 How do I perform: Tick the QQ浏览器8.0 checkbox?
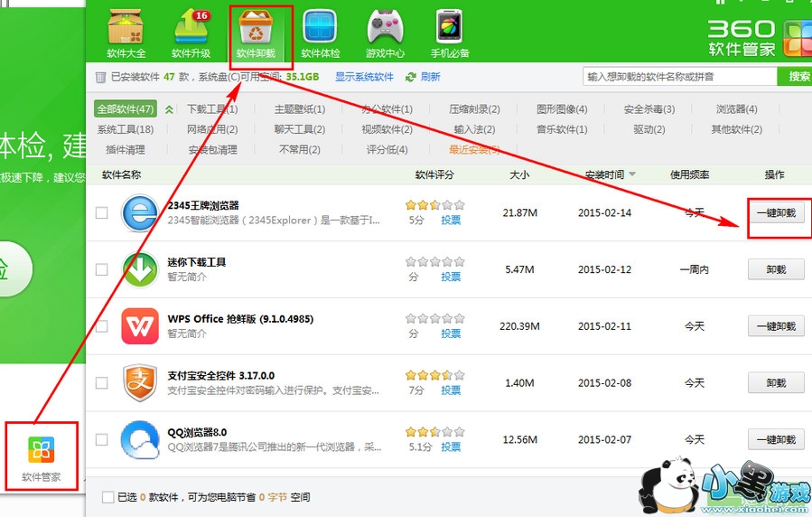pos(101,440)
